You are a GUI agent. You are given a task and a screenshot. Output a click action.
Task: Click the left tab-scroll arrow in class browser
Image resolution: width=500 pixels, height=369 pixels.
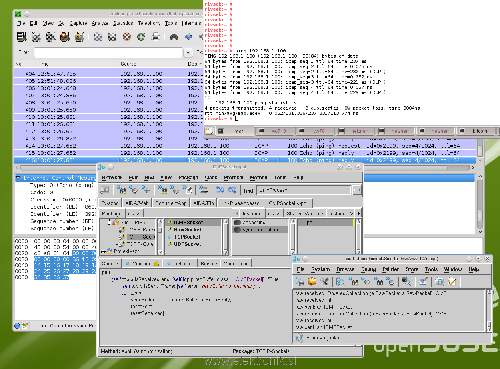[237, 213]
